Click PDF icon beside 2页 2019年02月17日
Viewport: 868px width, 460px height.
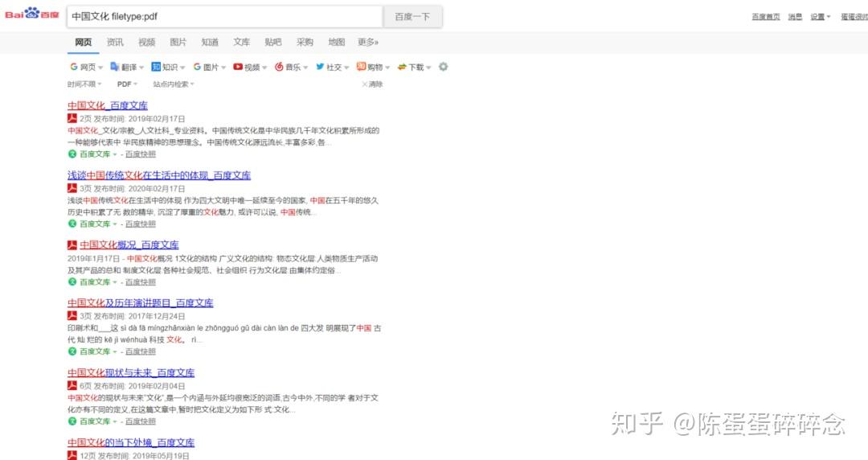[72, 118]
